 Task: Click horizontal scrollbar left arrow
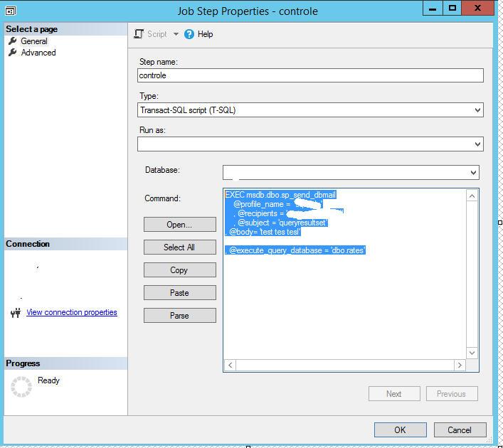[230, 365]
